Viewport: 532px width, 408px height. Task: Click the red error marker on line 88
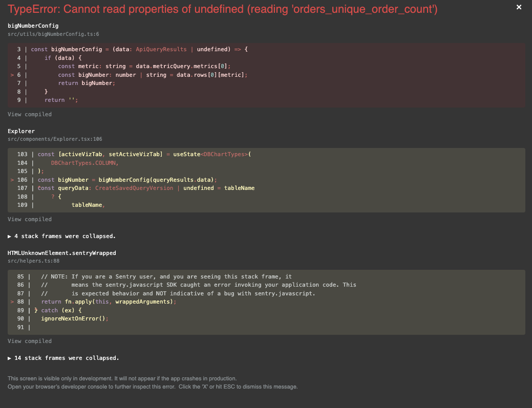pos(12,302)
